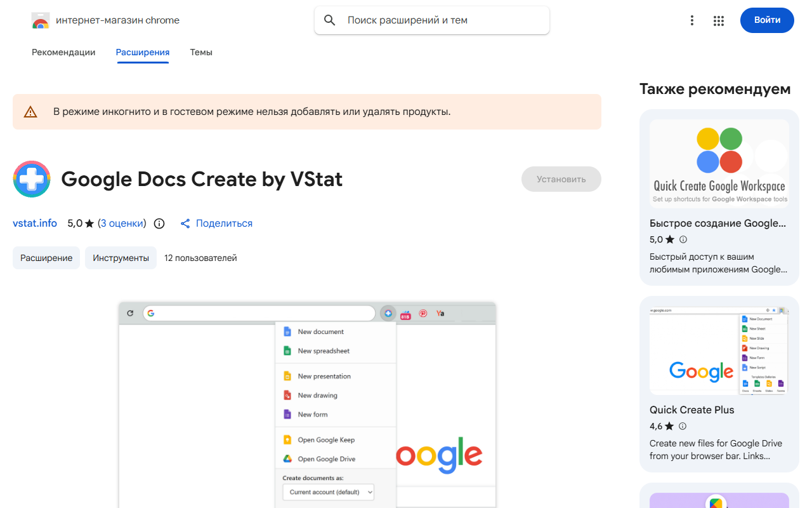Open the 3 оценки ratings link
The image size is (812, 508).
pyautogui.click(x=122, y=224)
